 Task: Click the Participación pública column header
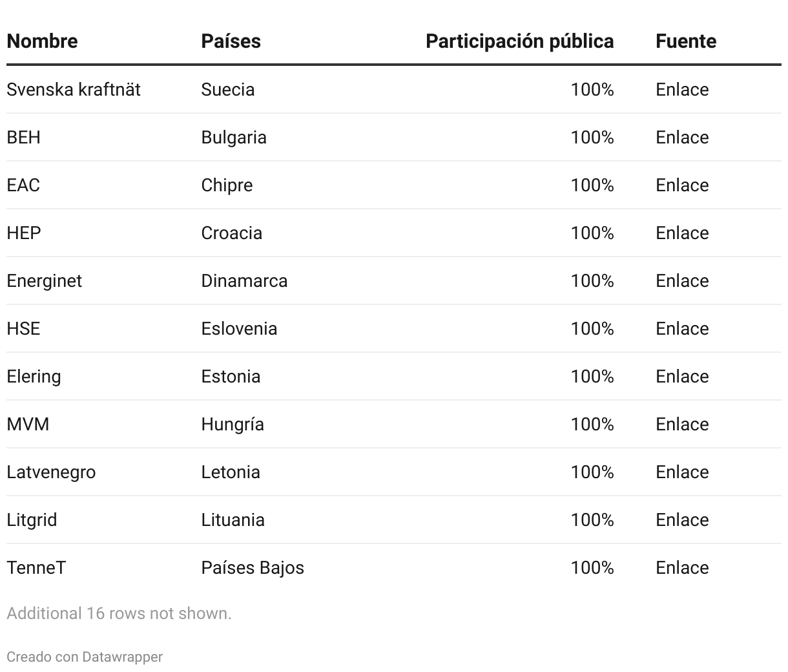coord(519,41)
